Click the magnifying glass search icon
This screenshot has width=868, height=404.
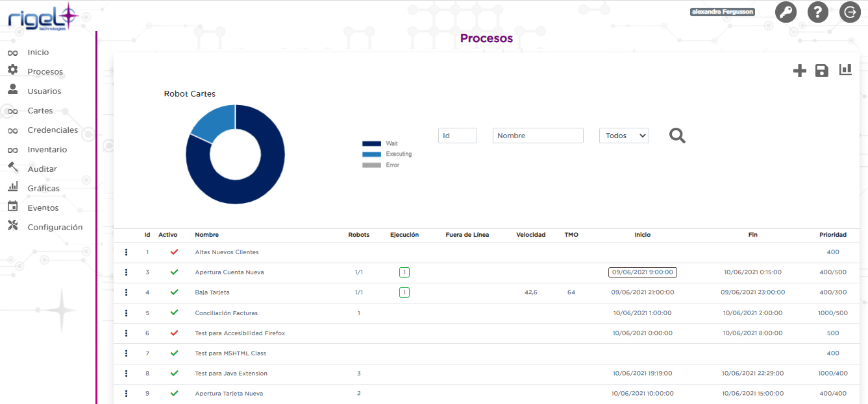click(677, 136)
